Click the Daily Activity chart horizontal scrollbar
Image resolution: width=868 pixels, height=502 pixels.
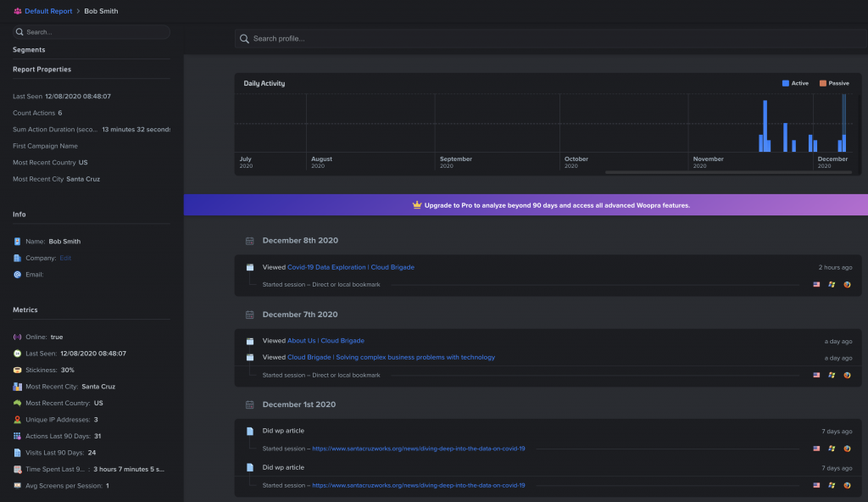(x=728, y=172)
